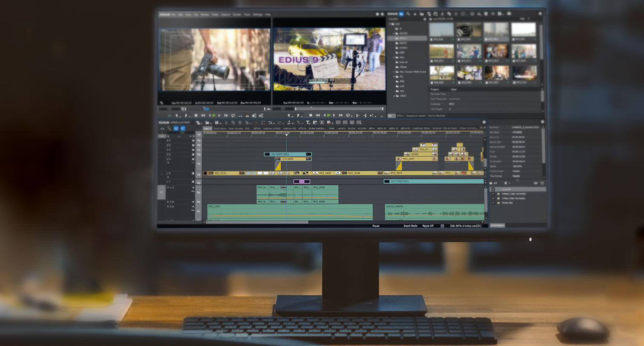The height and width of the screenshot is (346, 644).
Task: Expand the AVCHD folder
Action: (x=394, y=33)
